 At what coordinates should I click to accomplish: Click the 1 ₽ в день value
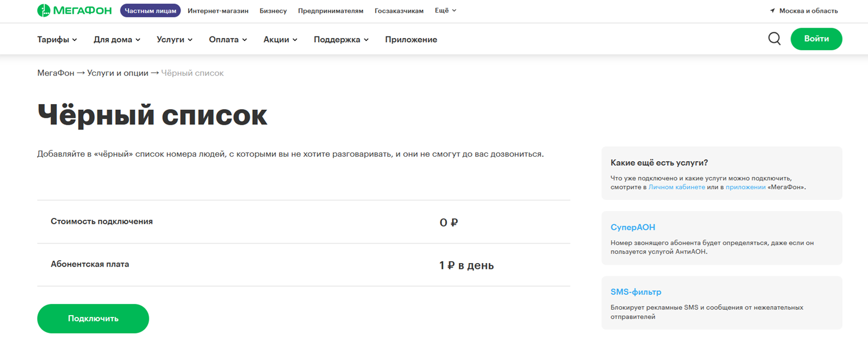pos(466,265)
